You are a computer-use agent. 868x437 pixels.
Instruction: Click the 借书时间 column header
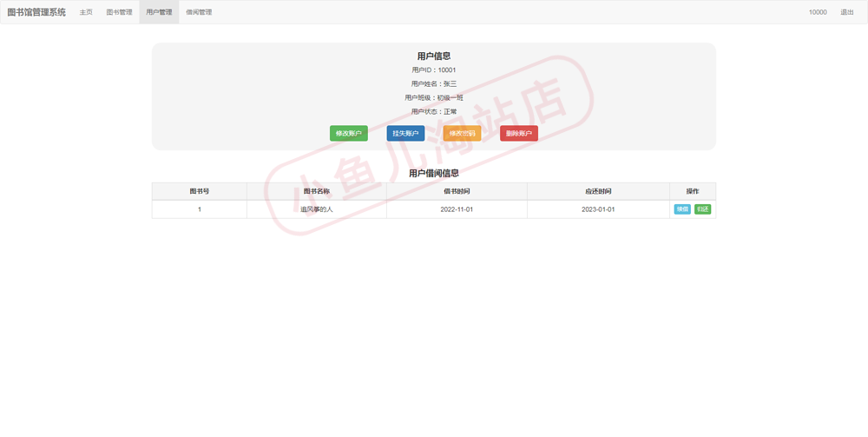pyautogui.click(x=457, y=191)
